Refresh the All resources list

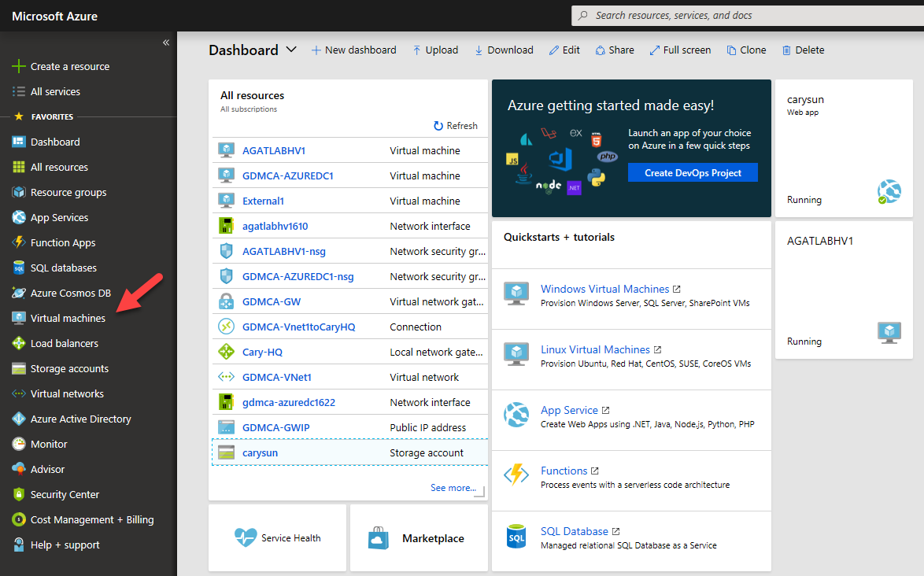(x=456, y=125)
